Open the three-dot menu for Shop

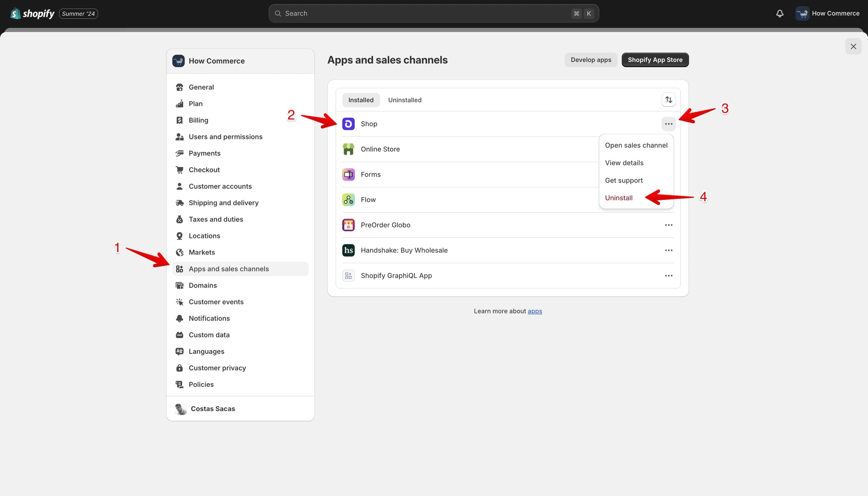(668, 124)
